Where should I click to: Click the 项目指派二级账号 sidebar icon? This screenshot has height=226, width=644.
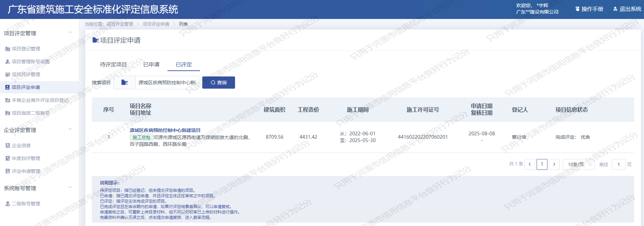click(x=7, y=113)
